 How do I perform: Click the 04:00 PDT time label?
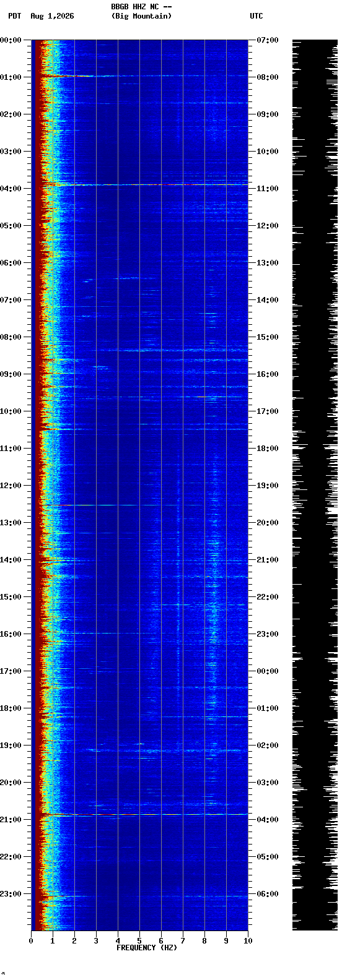tap(11, 189)
